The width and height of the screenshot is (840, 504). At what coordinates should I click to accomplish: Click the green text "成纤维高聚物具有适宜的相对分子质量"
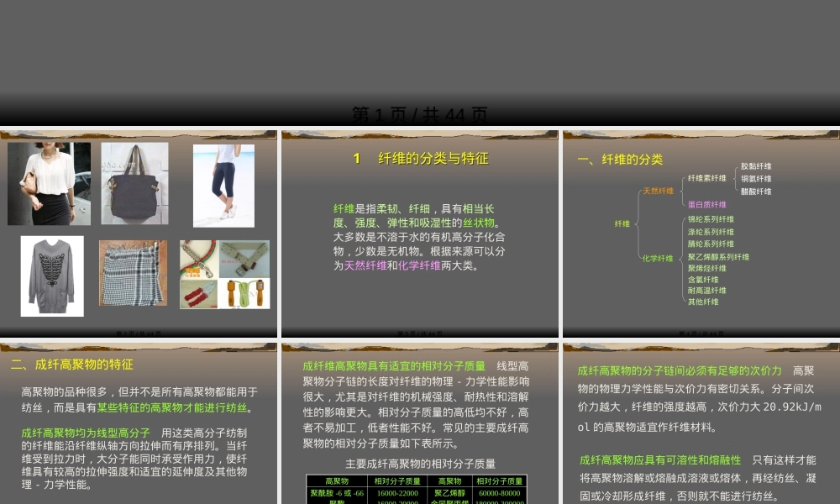pyautogui.click(x=394, y=365)
